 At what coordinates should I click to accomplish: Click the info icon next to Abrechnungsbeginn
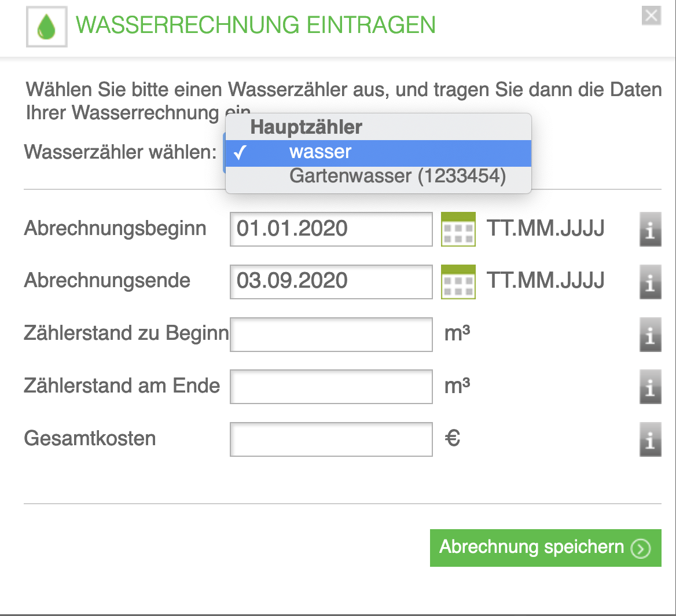[x=650, y=229]
